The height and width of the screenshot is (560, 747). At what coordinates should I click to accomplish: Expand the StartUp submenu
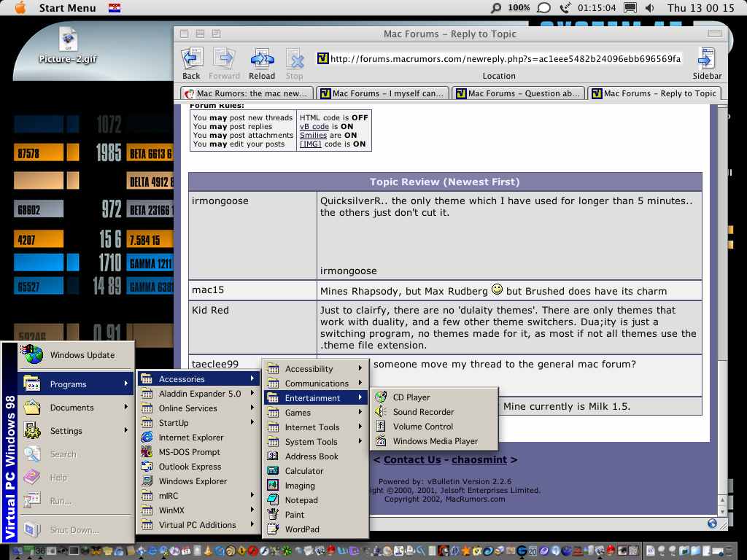(x=198, y=423)
